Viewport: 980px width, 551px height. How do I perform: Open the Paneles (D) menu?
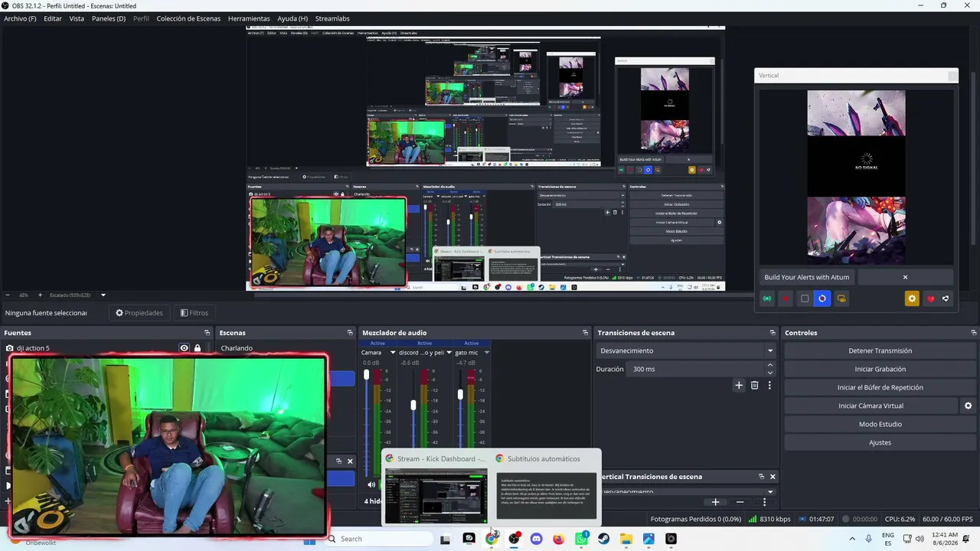pyautogui.click(x=109, y=18)
